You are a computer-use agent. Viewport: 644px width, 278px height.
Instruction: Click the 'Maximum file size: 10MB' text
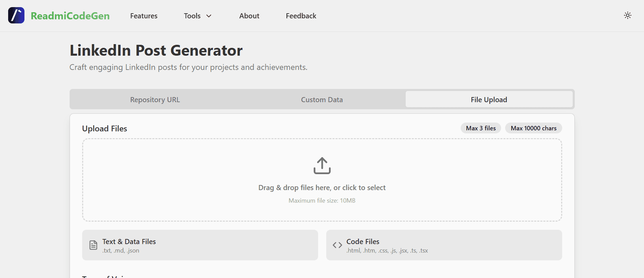322,201
